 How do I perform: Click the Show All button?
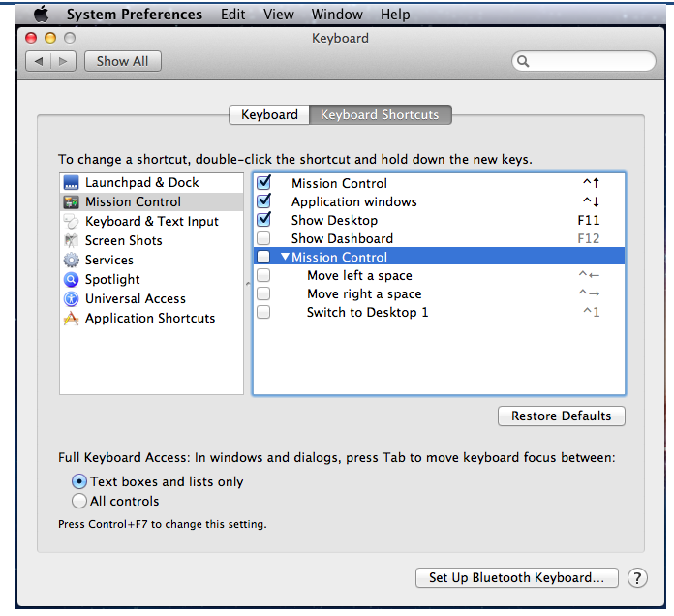click(123, 61)
